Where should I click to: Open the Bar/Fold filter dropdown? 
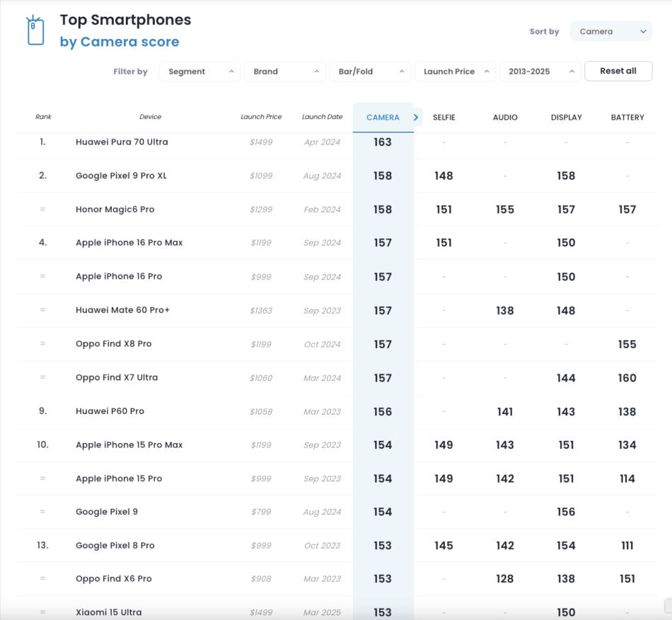pos(370,71)
